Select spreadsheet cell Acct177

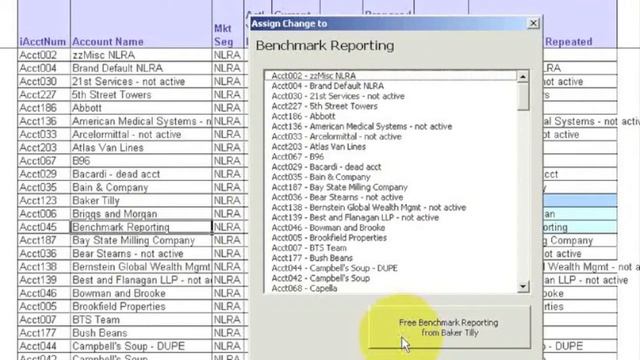pos(44,333)
